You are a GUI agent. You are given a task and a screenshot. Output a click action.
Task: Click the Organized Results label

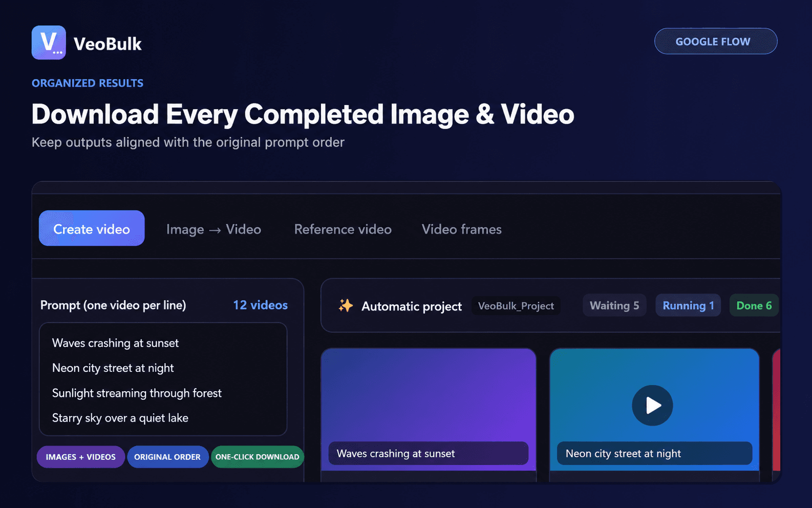pyautogui.click(x=88, y=83)
